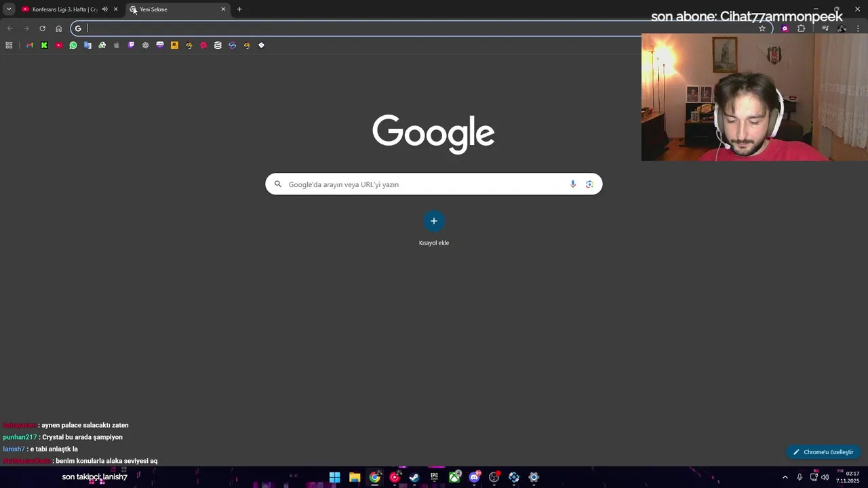
Task: Open the Chrome profile avatar
Action: click(x=842, y=28)
